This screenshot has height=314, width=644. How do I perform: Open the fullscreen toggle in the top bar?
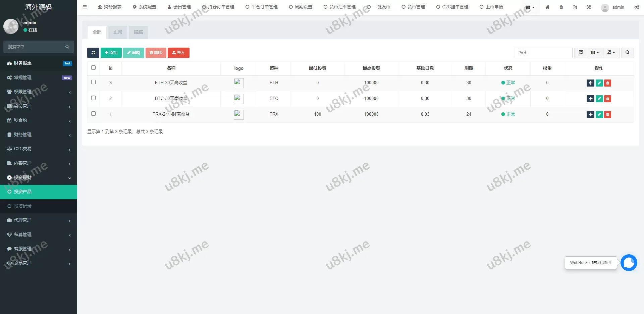click(x=589, y=7)
